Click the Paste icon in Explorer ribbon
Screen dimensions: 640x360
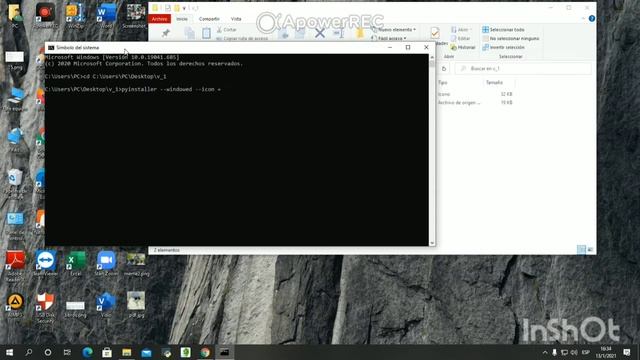click(x=207, y=33)
